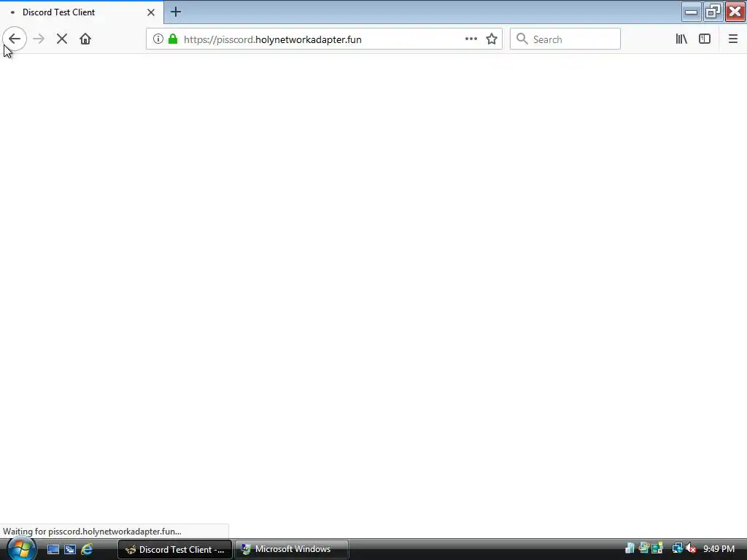Click the first system tray icon left of clock
The width and height of the screenshot is (747, 560).
coord(630,548)
